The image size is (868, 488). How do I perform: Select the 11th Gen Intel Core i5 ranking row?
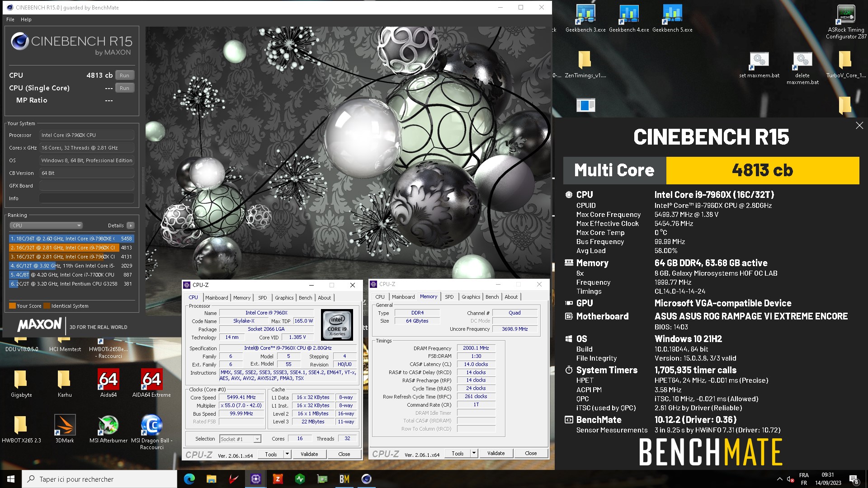(x=71, y=266)
